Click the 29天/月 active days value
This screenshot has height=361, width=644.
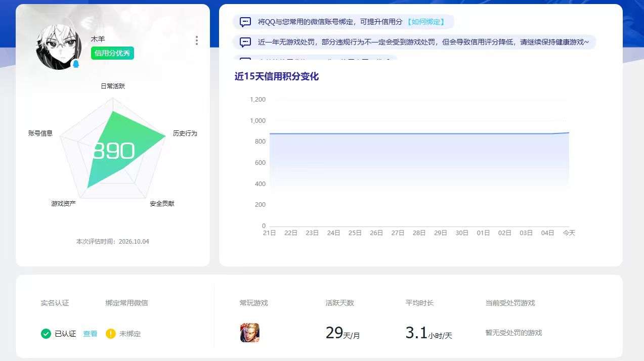[343, 333]
